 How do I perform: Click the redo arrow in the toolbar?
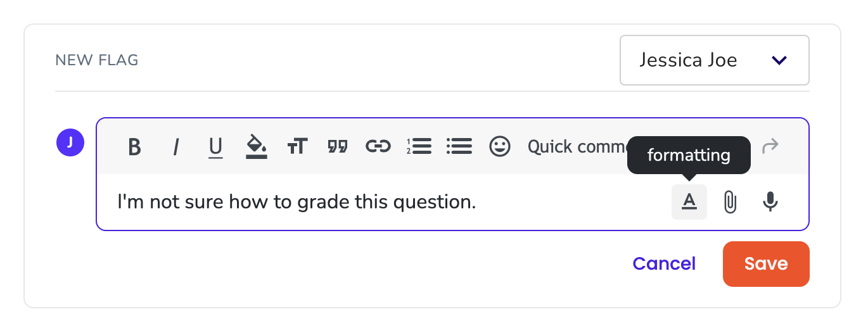tap(770, 146)
